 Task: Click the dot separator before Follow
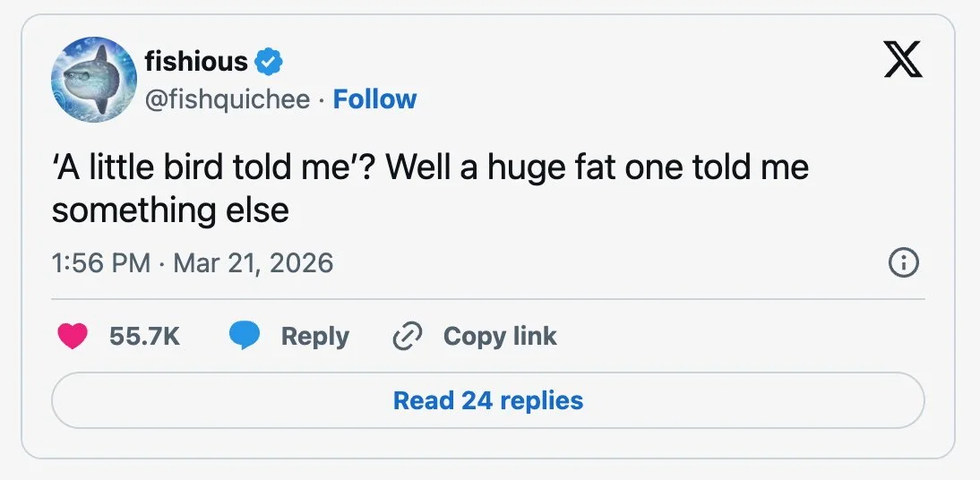pos(322,99)
